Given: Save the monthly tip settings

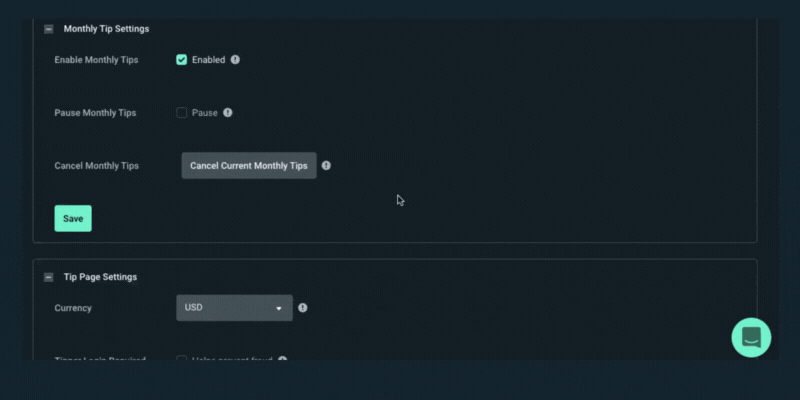Looking at the screenshot, I should (x=73, y=218).
